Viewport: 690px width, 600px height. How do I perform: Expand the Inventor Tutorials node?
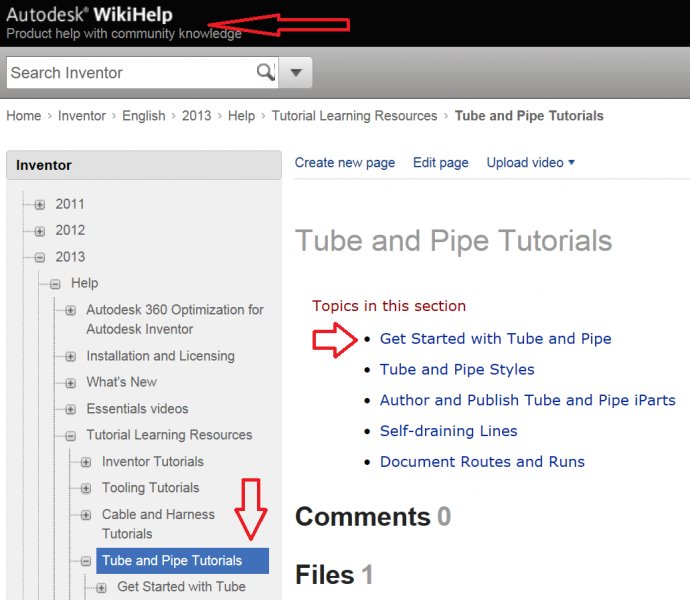coord(86,462)
